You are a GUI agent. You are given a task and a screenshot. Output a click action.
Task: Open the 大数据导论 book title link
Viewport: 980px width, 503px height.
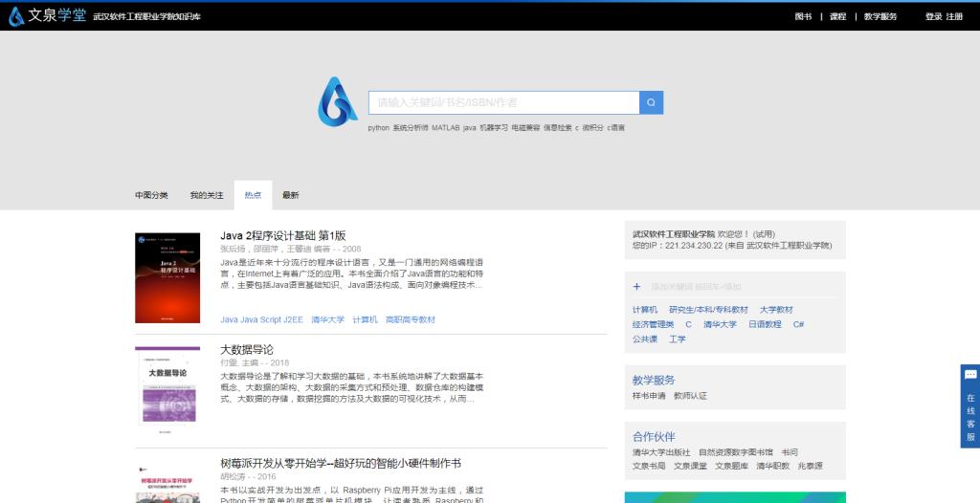click(247, 349)
